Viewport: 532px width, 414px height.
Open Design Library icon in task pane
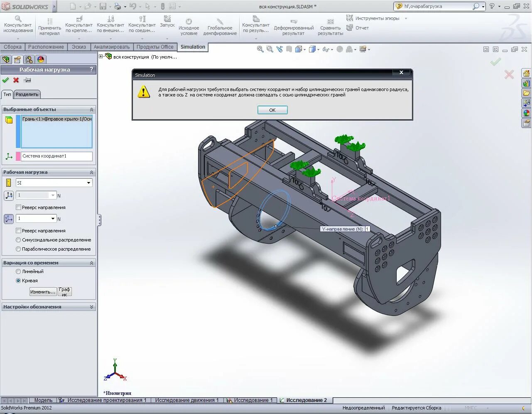[x=527, y=83]
